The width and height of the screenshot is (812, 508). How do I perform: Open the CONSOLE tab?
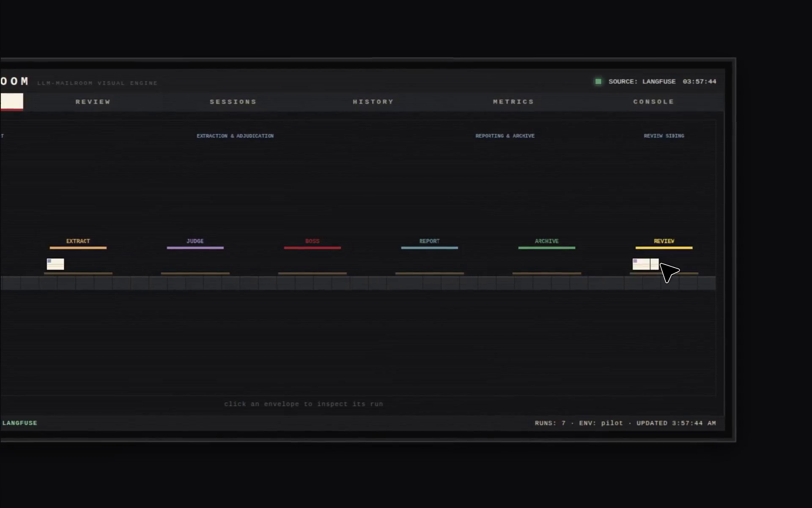(x=653, y=102)
